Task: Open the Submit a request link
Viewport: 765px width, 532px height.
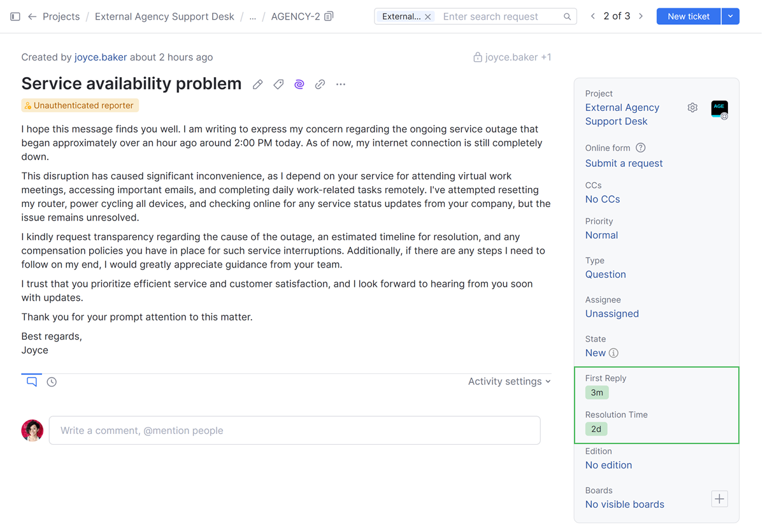Action: click(624, 163)
